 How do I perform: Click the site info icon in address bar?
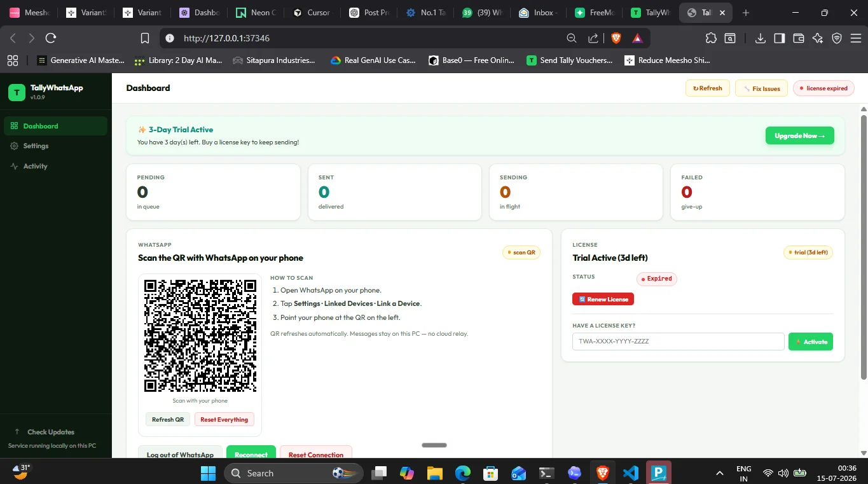[170, 38]
